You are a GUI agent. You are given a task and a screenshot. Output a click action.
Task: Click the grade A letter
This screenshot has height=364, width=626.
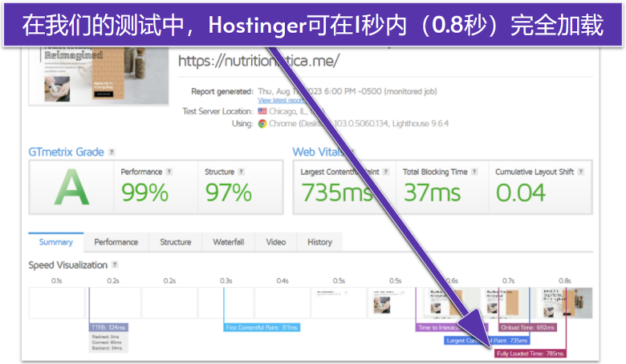(71, 188)
